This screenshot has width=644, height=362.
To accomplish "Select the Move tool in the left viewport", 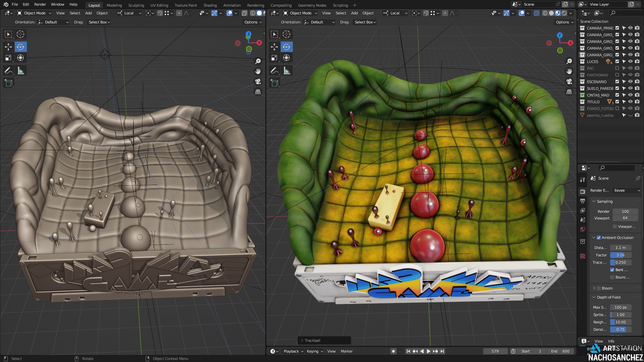I will pyautogui.click(x=8, y=47).
